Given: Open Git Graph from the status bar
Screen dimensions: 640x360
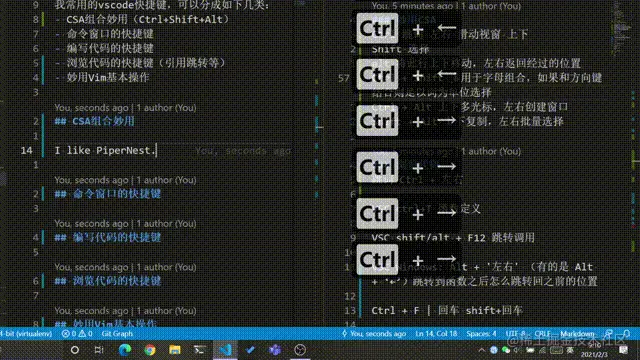Looking at the screenshot, I should tap(117, 333).
